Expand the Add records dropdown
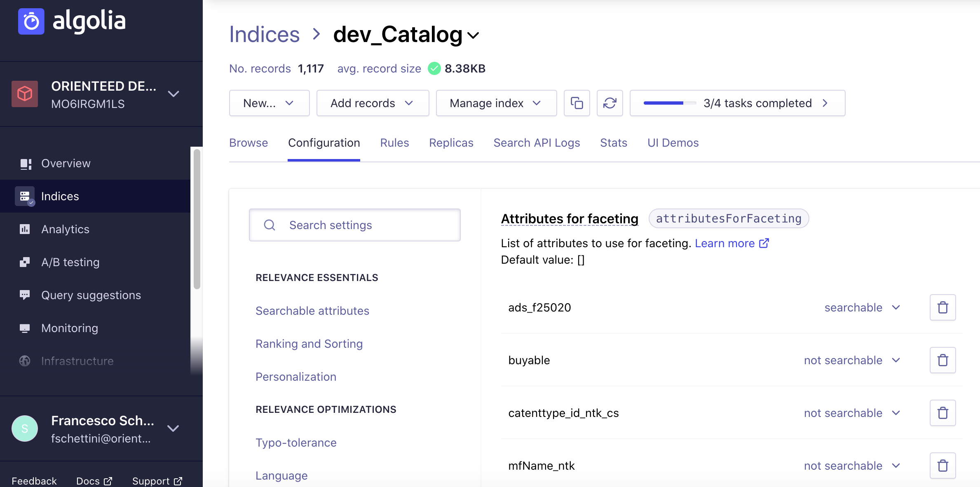Image resolution: width=980 pixels, height=487 pixels. [372, 103]
